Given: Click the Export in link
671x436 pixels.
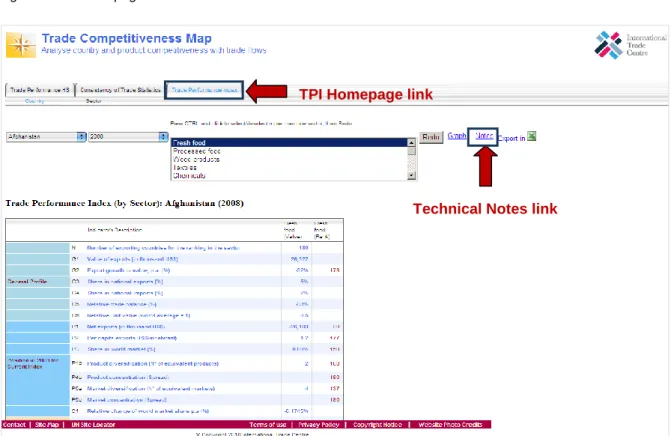Looking at the screenshot, I should (512, 138).
